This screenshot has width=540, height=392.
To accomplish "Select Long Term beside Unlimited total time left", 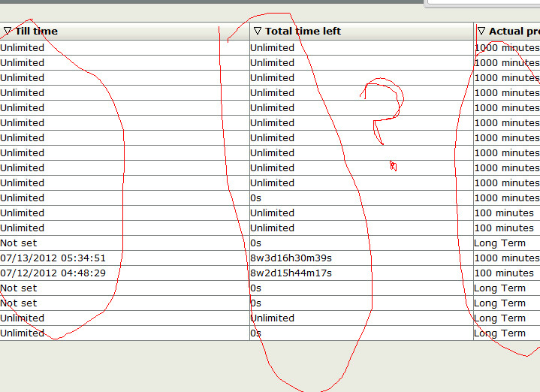I will click(x=507, y=318).
